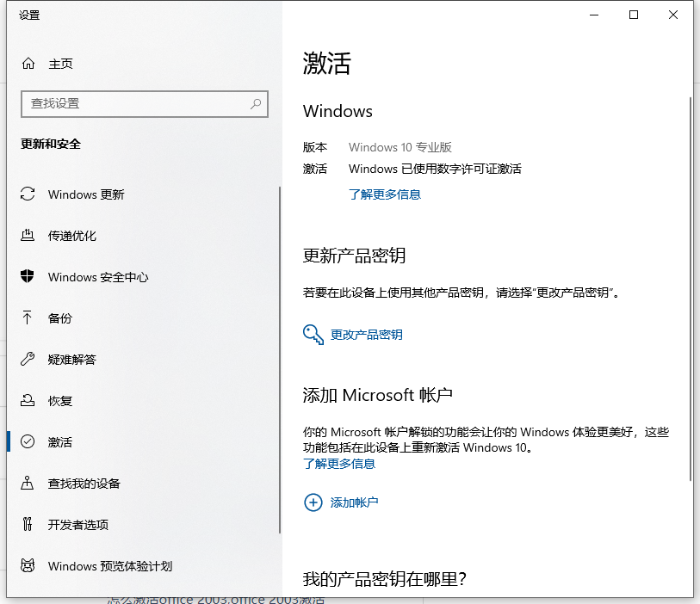Click the 更新产品密钥 heading
The image size is (700, 604).
tap(354, 256)
